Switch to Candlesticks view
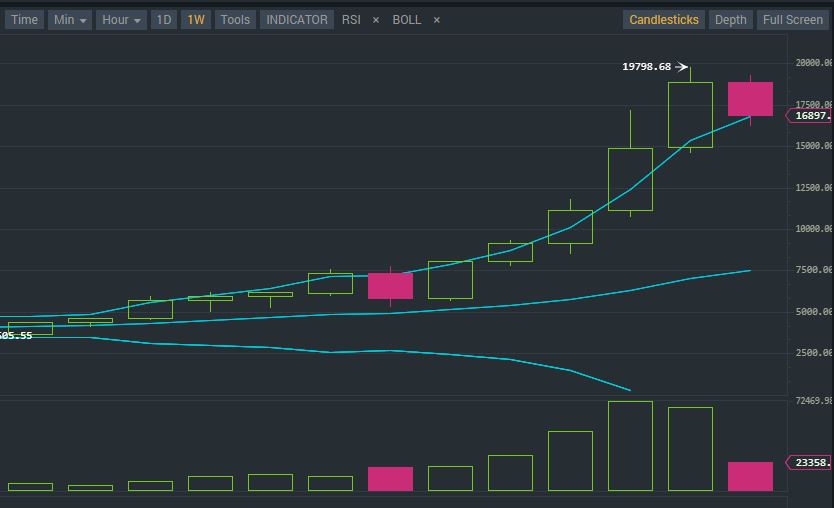This screenshot has width=834, height=508. point(664,20)
